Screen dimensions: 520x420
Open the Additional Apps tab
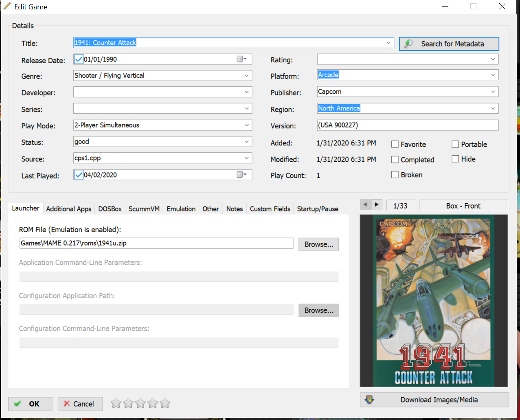tap(69, 209)
